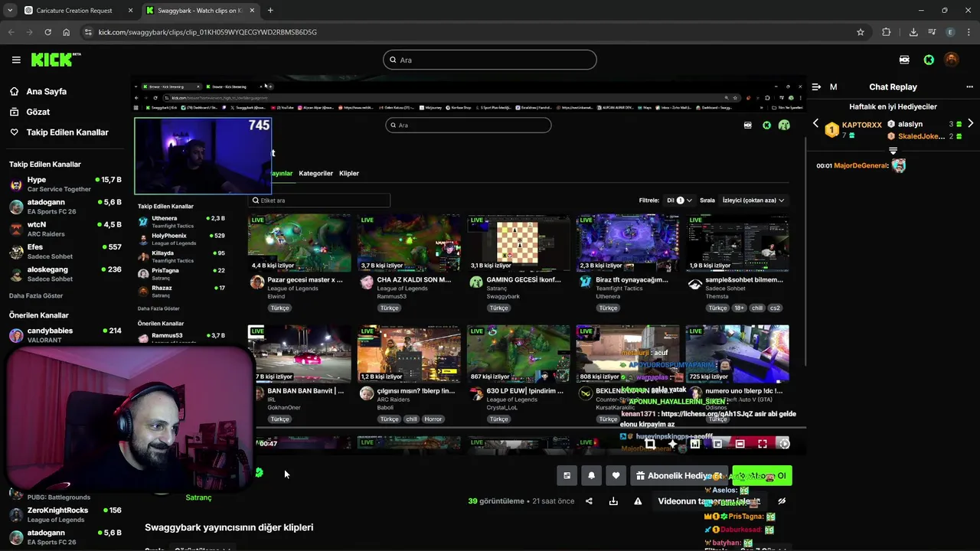Open Gözat in the sidebar

38,112
